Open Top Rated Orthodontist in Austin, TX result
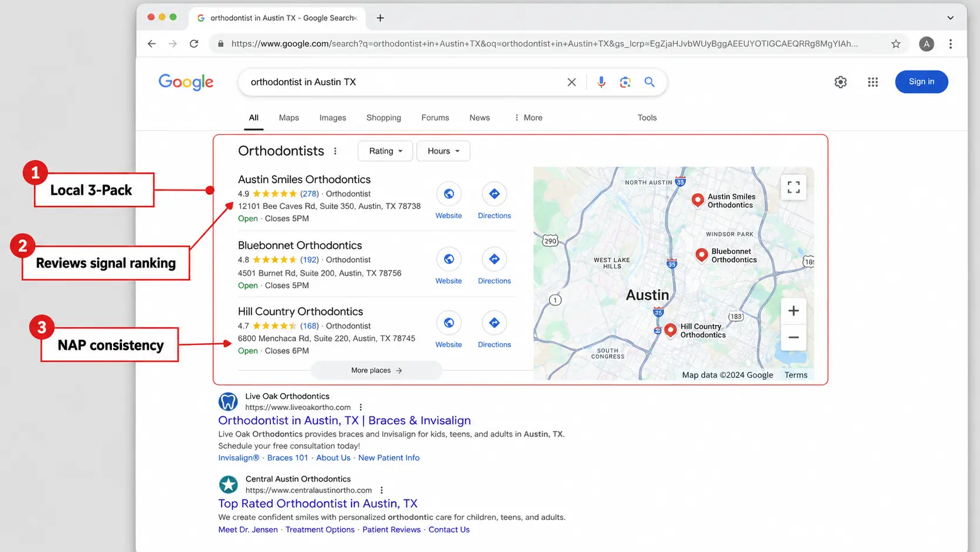The image size is (980, 552). pos(318,503)
